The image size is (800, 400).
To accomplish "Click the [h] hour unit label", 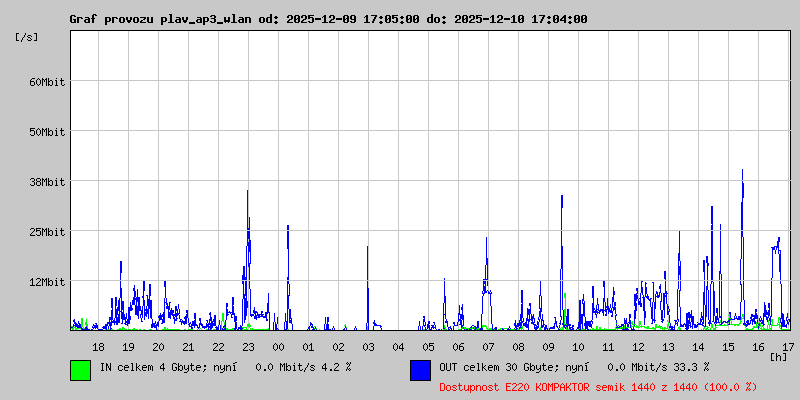I will coord(779,357).
